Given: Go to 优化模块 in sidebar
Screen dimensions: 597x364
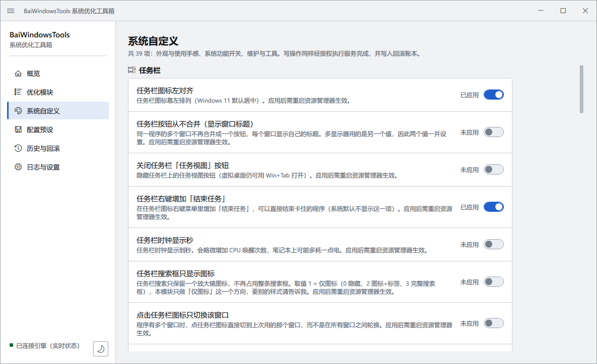Looking at the screenshot, I should click(58, 92).
